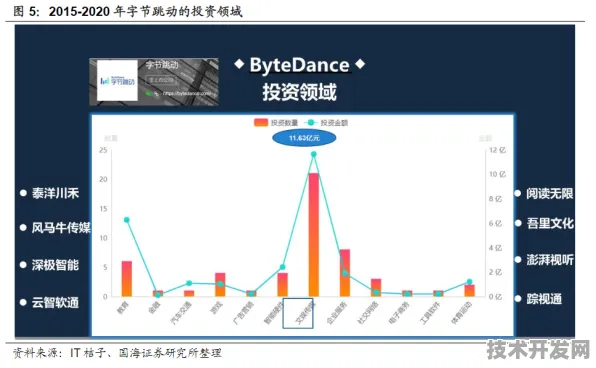This screenshot has height=368, width=596.
Task: Click the 汽车交通 x-axis label
Action: [181, 312]
